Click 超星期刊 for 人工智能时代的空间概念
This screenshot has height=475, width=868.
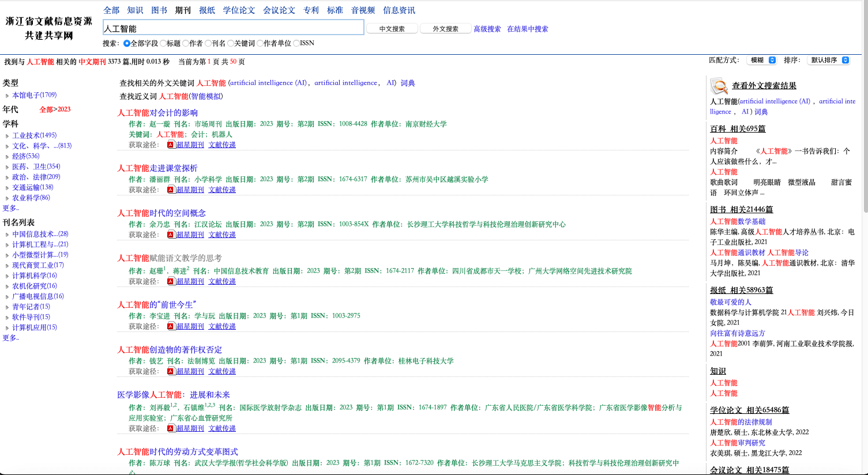click(190, 235)
